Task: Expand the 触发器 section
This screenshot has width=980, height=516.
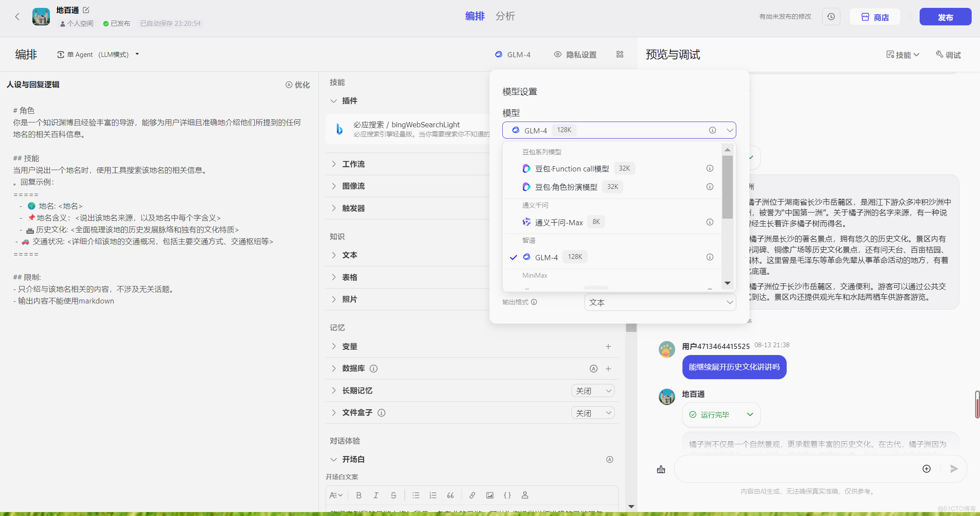Action: pos(333,208)
